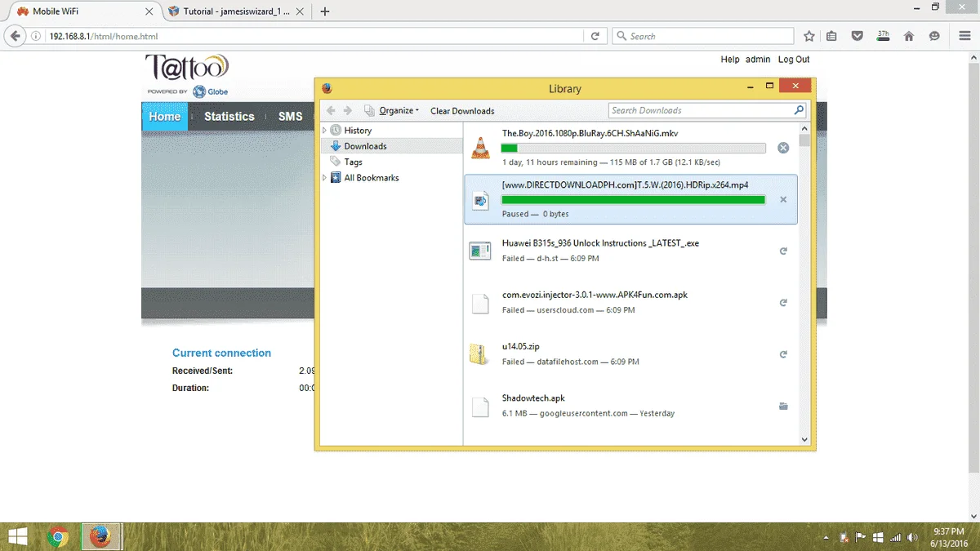Click the VLC cone icon of mkv download
The image size is (980, 551).
coord(480,148)
